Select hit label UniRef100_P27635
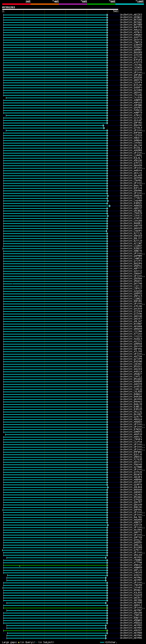Viewport: 146px width, 644px height. click(131, 460)
